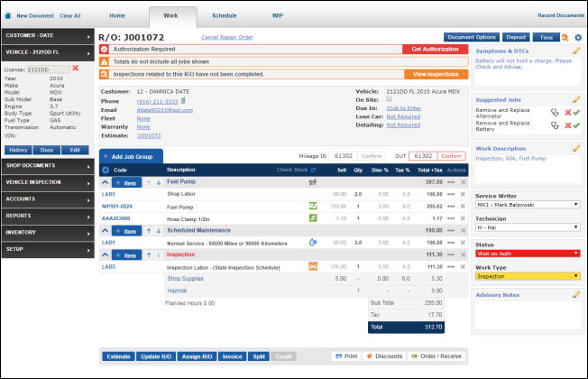The width and height of the screenshot is (588, 379).
Task: Toggle the On Site checkbox
Action: point(390,99)
